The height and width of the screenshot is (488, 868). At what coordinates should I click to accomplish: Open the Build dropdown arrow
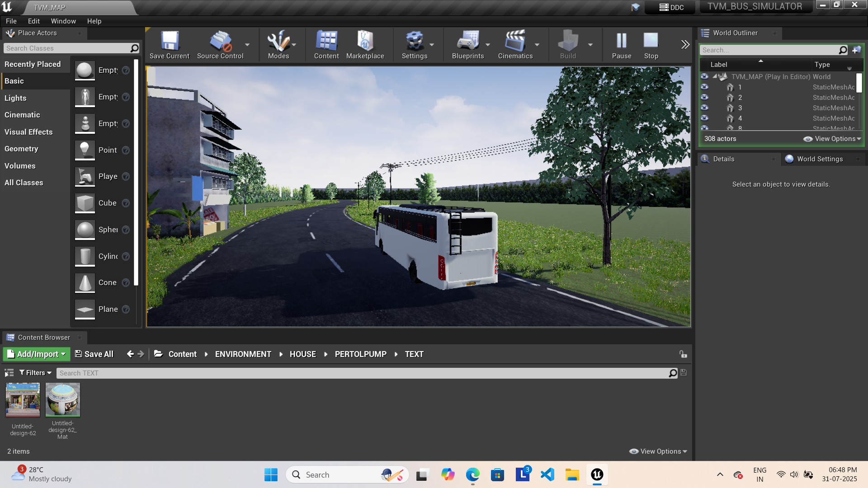[590, 45]
